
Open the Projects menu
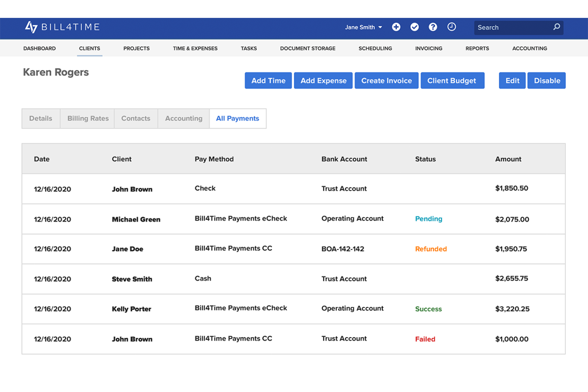[x=136, y=48]
